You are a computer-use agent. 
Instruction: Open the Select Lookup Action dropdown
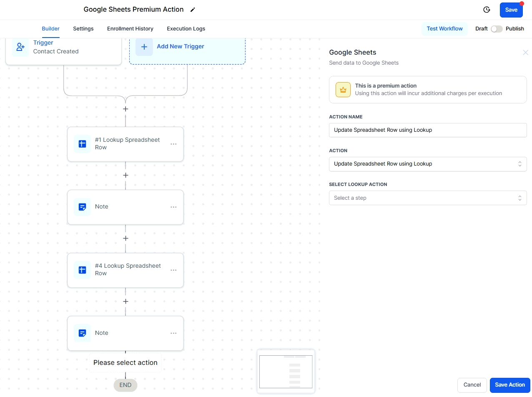[x=427, y=198]
